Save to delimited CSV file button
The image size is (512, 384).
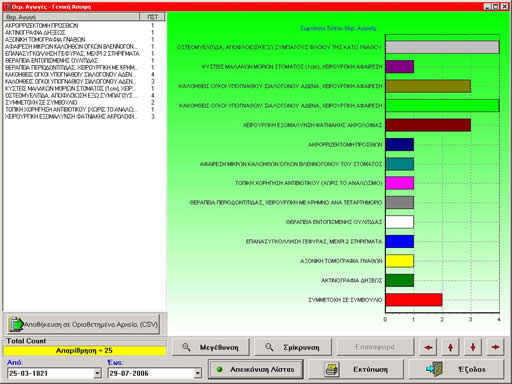click(84, 324)
